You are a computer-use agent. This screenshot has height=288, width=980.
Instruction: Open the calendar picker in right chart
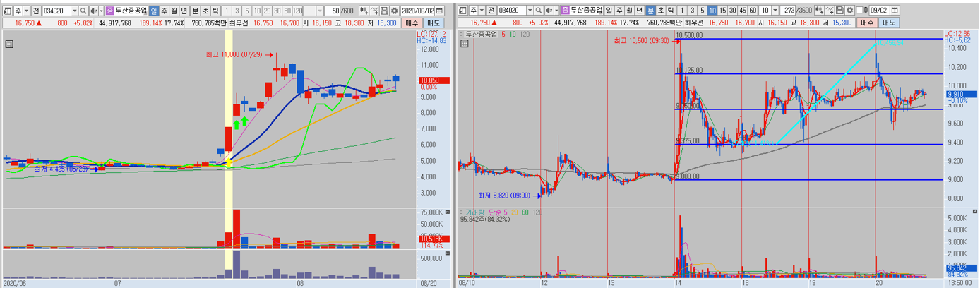(893, 11)
